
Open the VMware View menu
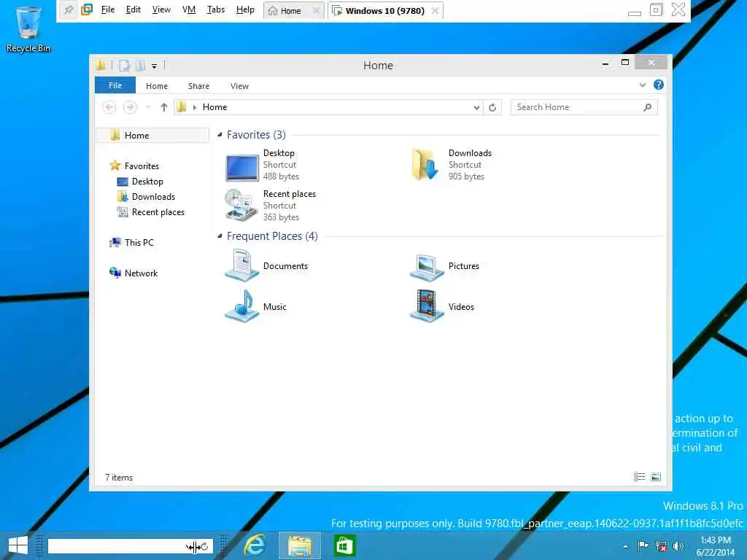pyautogui.click(x=161, y=9)
